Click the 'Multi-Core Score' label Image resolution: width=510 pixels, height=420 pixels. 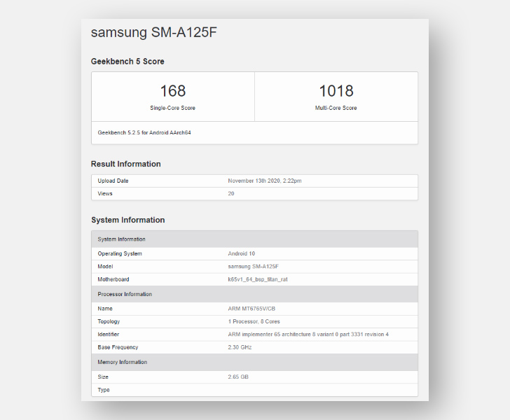[x=336, y=108]
